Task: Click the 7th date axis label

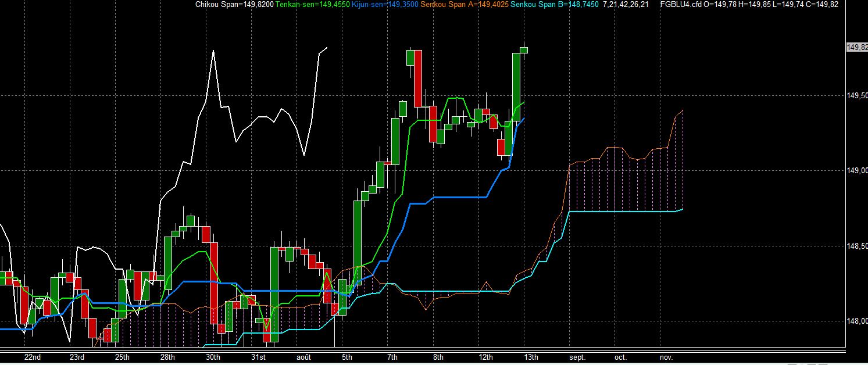Action: coord(392,357)
